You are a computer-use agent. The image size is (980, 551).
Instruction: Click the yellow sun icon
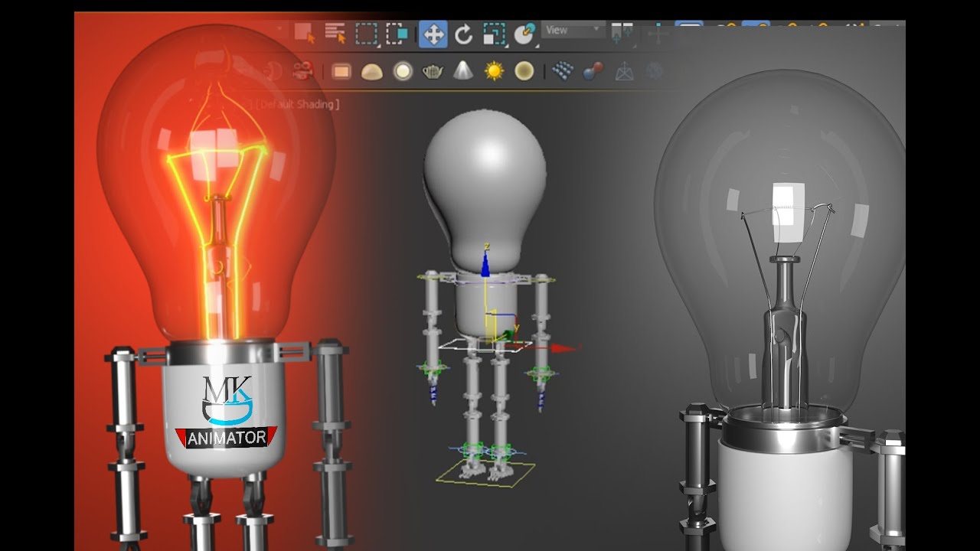tap(494, 71)
